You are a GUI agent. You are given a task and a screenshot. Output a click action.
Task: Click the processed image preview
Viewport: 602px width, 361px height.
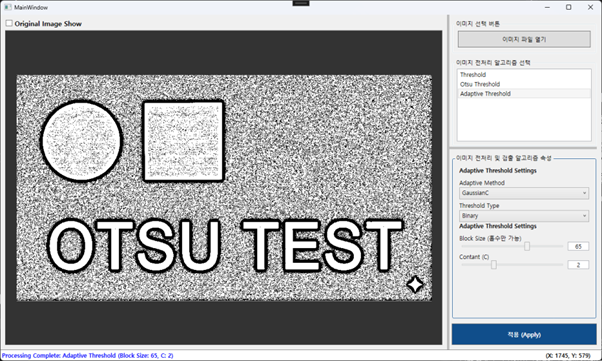click(224, 187)
